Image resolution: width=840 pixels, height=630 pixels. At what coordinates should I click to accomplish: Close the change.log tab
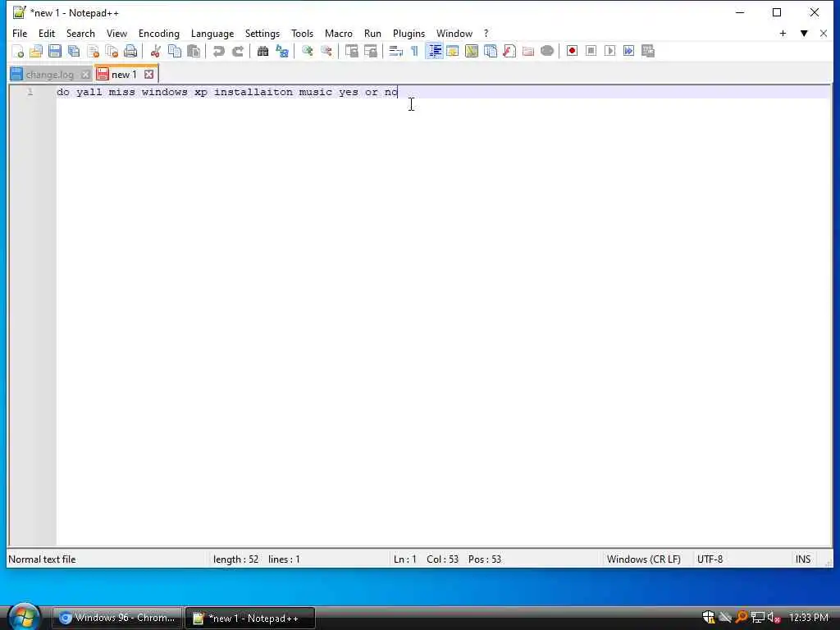click(x=84, y=75)
